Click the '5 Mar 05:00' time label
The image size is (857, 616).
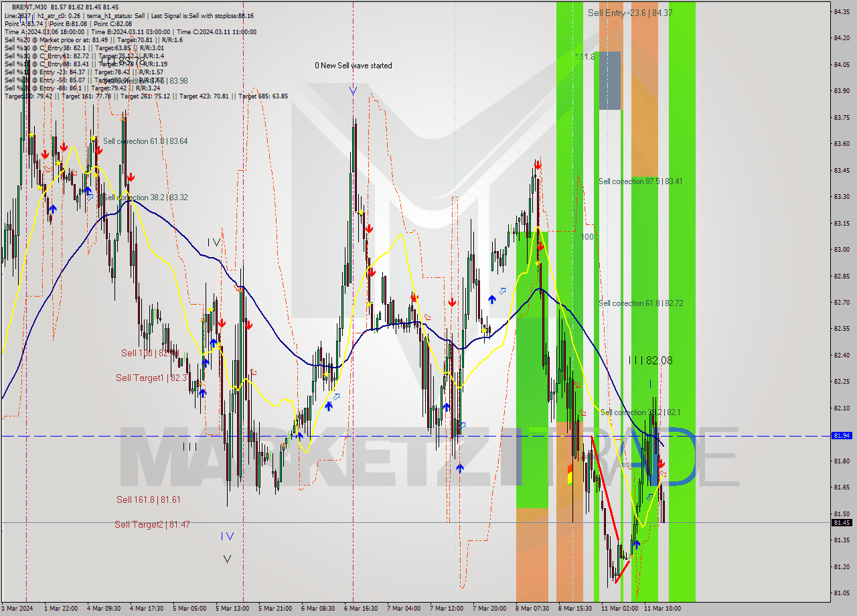coord(189,609)
